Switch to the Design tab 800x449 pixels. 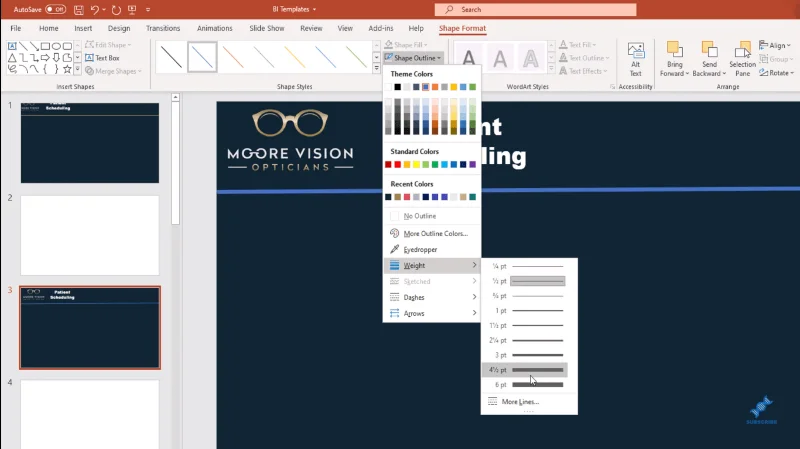coord(119,28)
